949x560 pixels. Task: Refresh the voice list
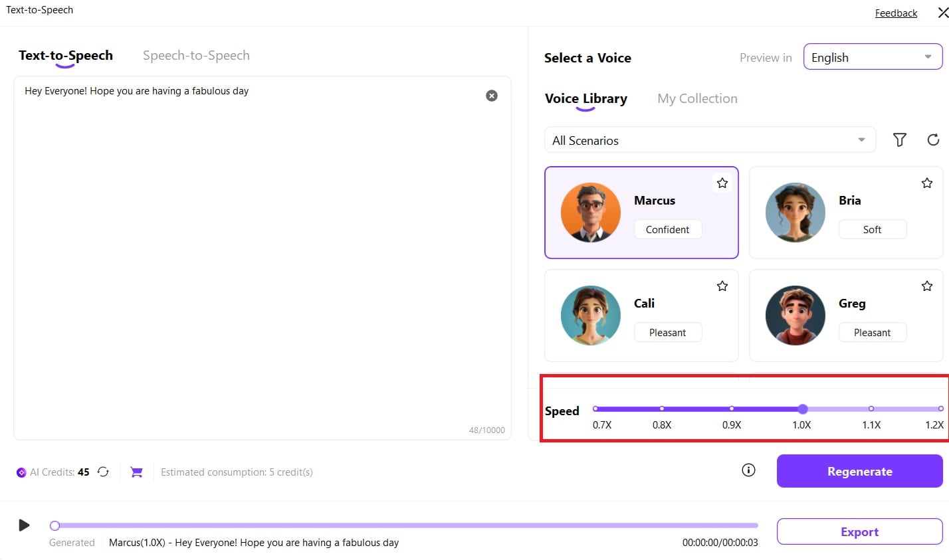933,140
